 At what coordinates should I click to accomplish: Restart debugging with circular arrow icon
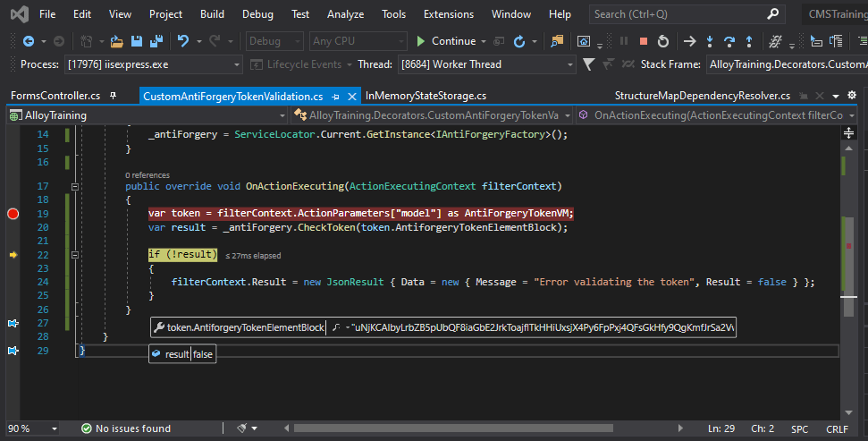pyautogui.click(x=663, y=41)
